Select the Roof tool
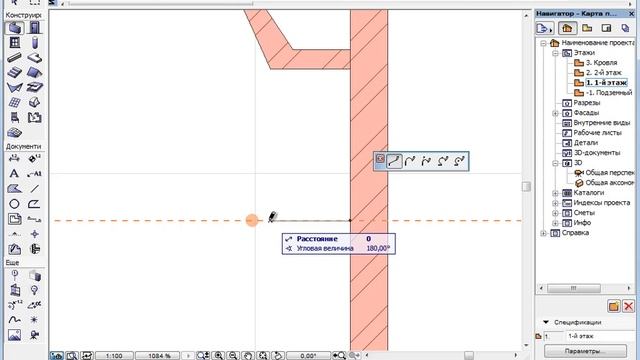Image resolution: width=640 pixels, height=360 pixels. click(x=35, y=72)
